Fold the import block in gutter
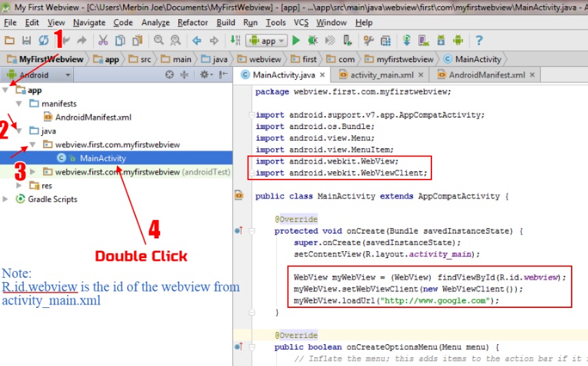Image resolution: width=588 pixels, height=366 pixels. tap(252, 115)
